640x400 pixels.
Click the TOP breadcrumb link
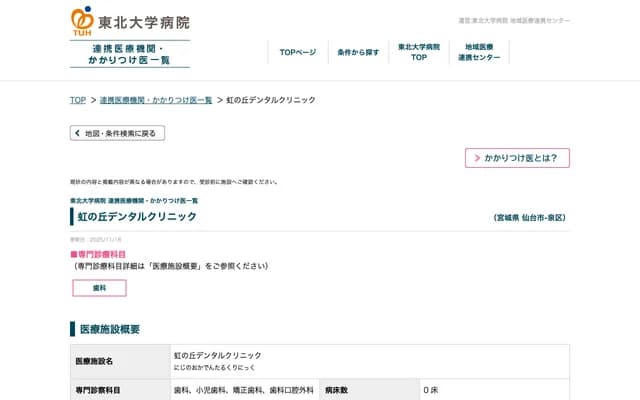coord(77,100)
